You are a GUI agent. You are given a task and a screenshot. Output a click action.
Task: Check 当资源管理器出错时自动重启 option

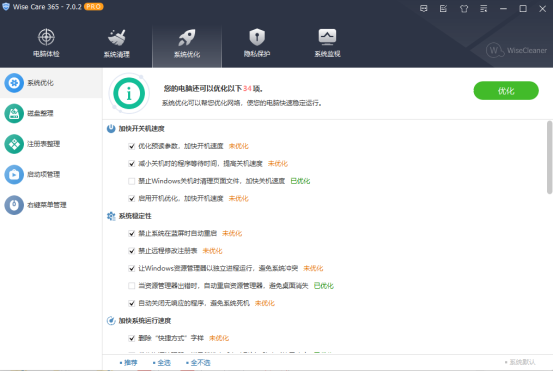tap(132, 286)
